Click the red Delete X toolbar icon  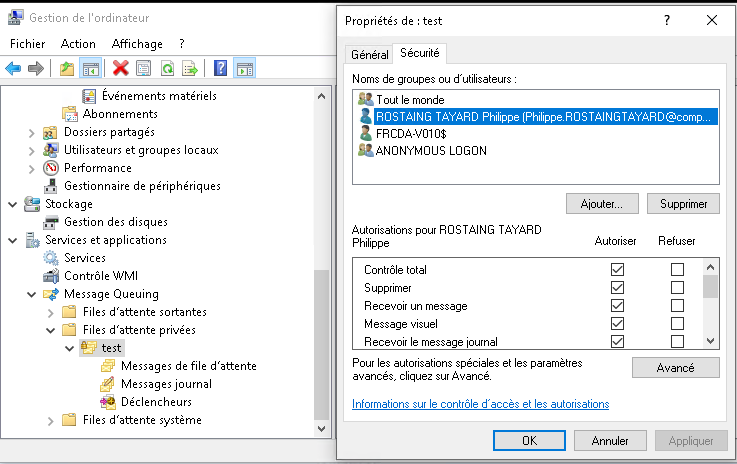click(121, 68)
